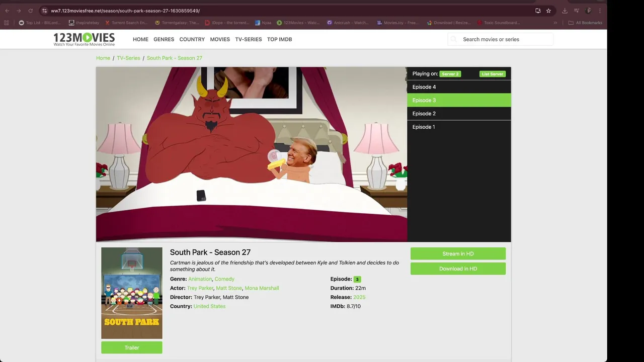Open the browser profile avatar

pyautogui.click(x=588, y=11)
